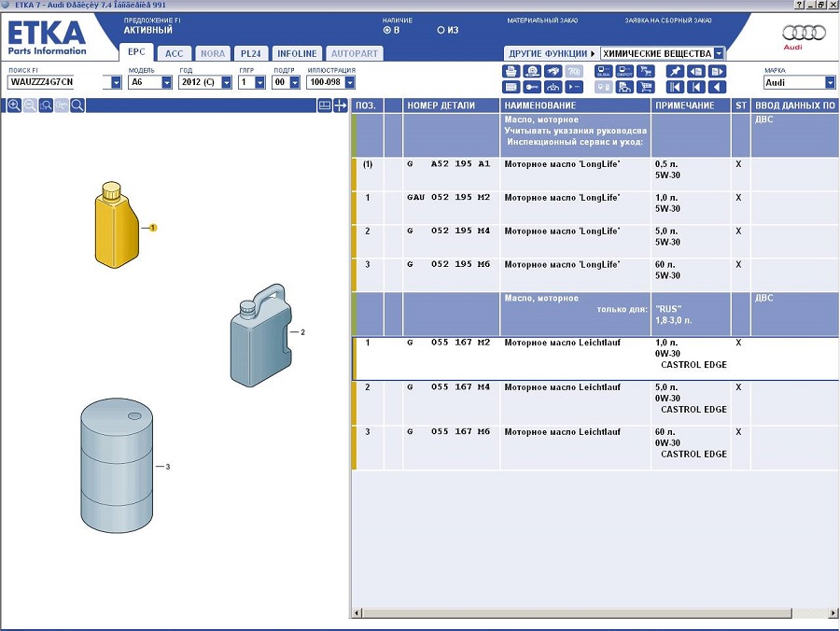The image size is (840, 631).
Task: Switch to the AUTOPART tab
Action: point(354,53)
